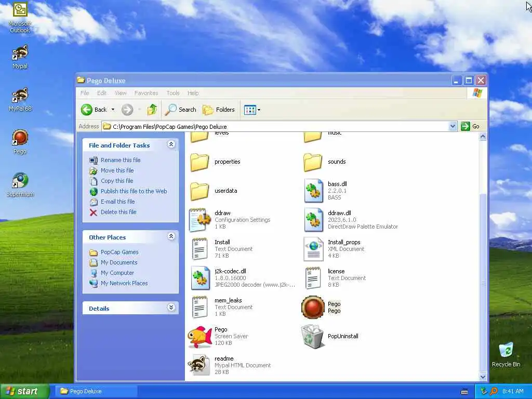Screen dimensions: 532x399
Task: Open the File menu
Action: (x=85, y=93)
